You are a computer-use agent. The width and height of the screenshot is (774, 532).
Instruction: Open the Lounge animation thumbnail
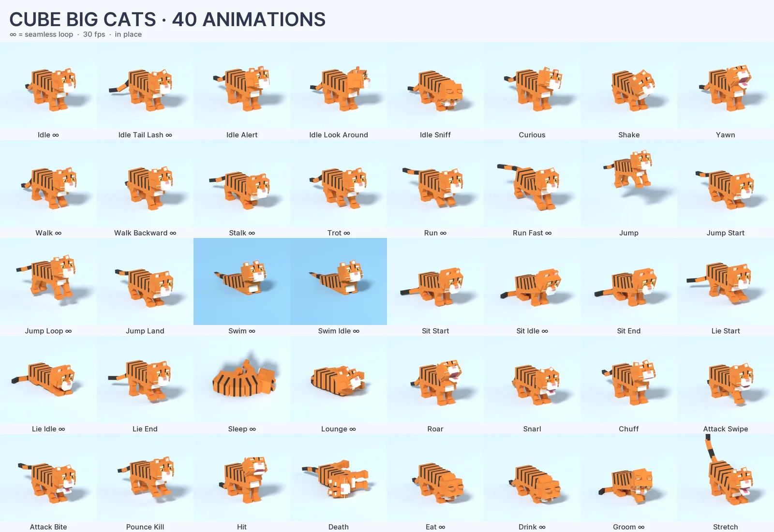(339, 380)
